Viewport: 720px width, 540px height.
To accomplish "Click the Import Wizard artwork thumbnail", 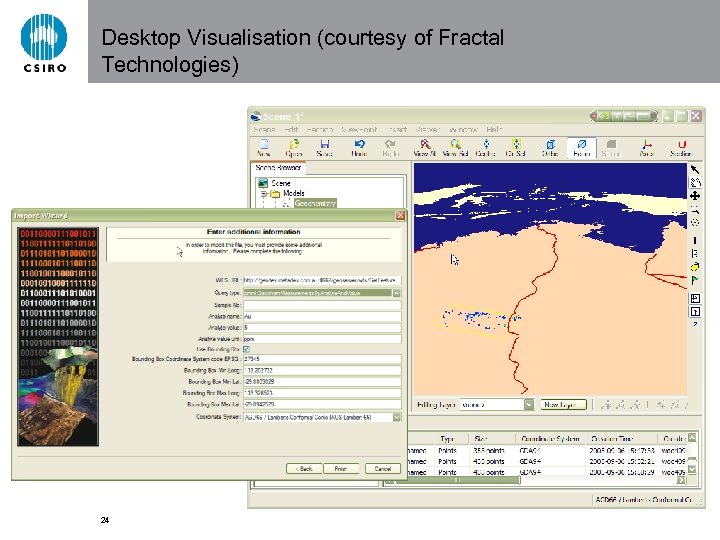I will pos(58,337).
